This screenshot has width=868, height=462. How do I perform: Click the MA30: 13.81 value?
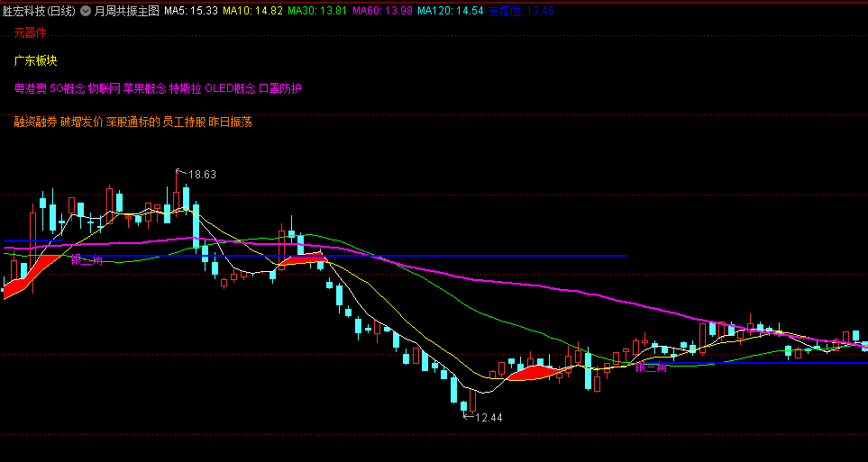pyautogui.click(x=318, y=11)
